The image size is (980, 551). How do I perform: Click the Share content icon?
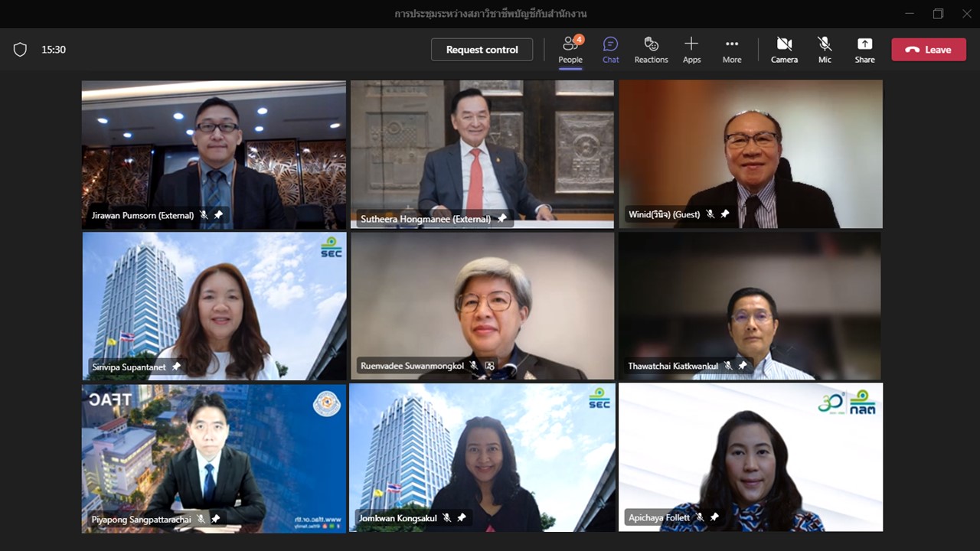(x=864, y=50)
